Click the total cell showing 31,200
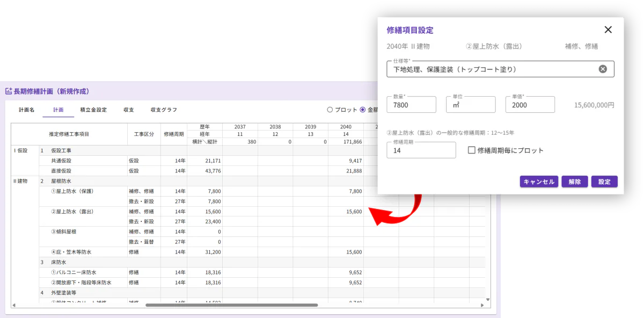Image resolution: width=644 pixels, height=318 pixels. (204, 252)
